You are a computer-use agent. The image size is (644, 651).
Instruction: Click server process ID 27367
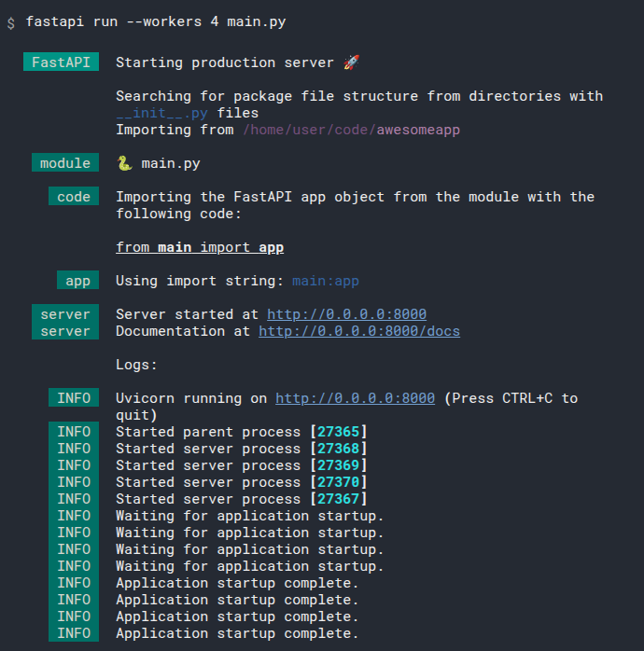[338, 499]
